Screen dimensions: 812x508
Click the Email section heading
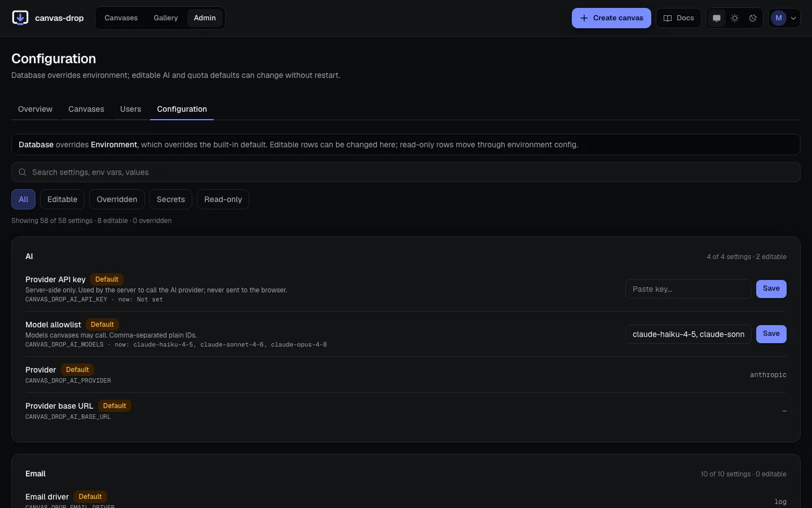coord(36,474)
